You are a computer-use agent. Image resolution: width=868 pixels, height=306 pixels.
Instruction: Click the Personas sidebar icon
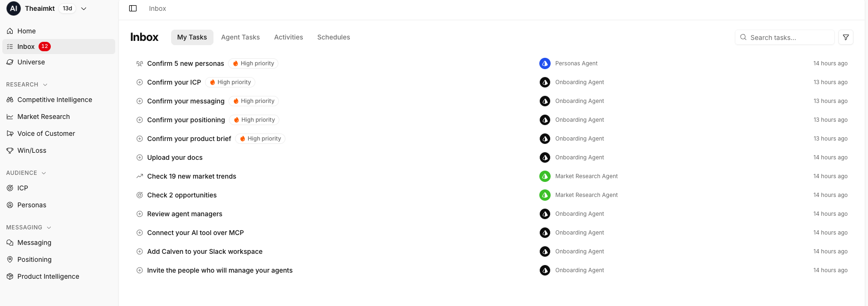click(10, 205)
